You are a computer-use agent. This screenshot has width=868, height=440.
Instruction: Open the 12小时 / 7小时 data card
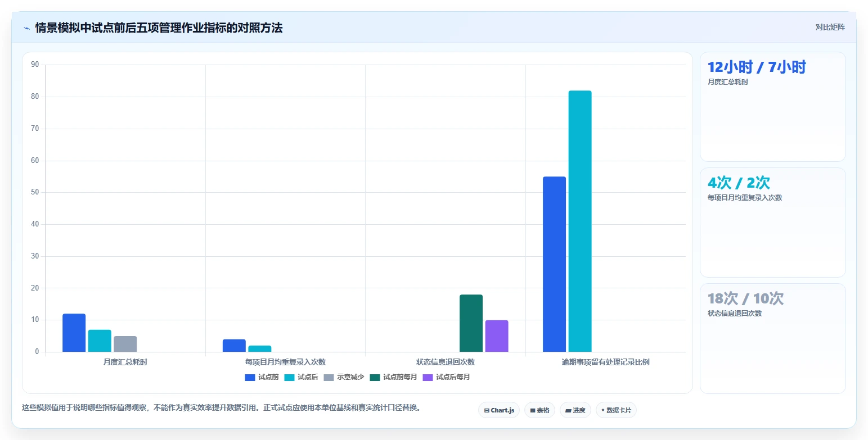[x=772, y=107]
